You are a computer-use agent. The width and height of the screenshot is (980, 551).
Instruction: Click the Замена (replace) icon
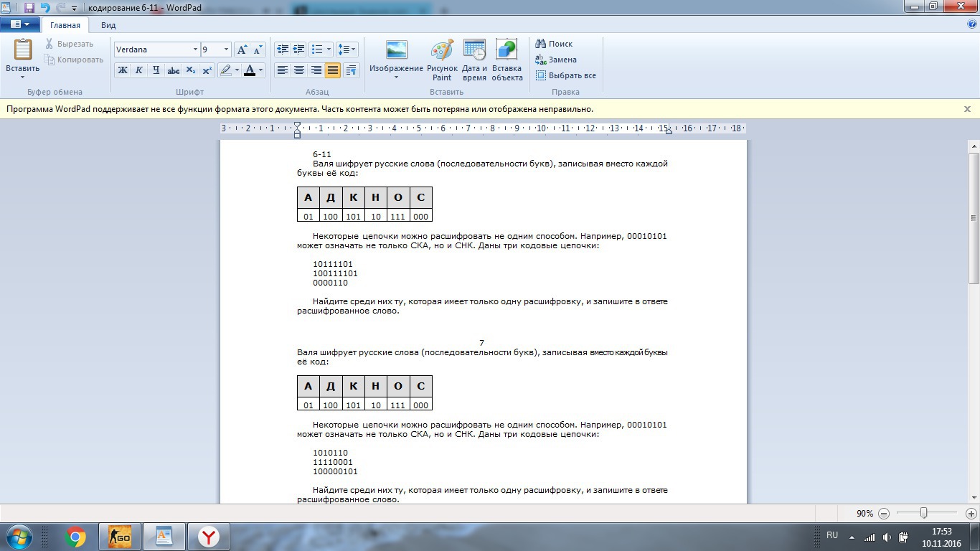(x=556, y=60)
